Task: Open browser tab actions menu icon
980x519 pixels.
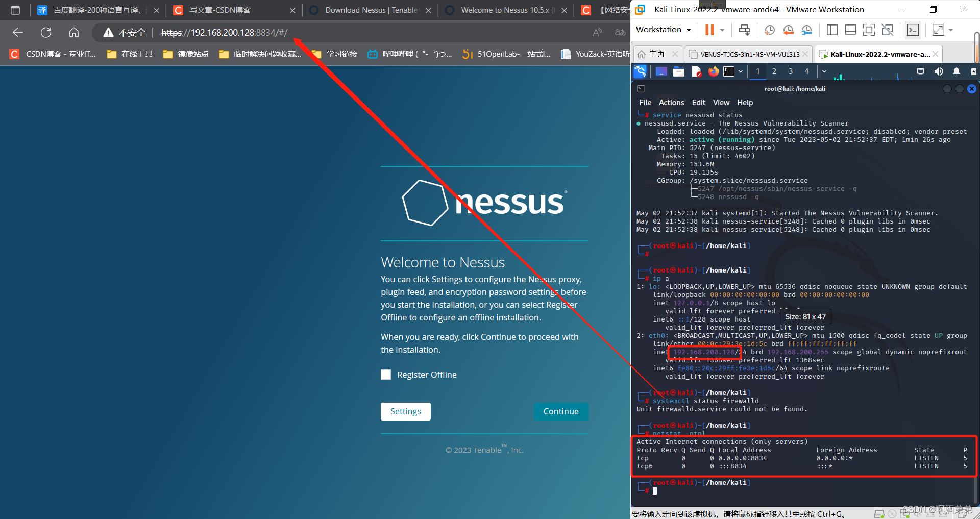Action: coord(15,10)
